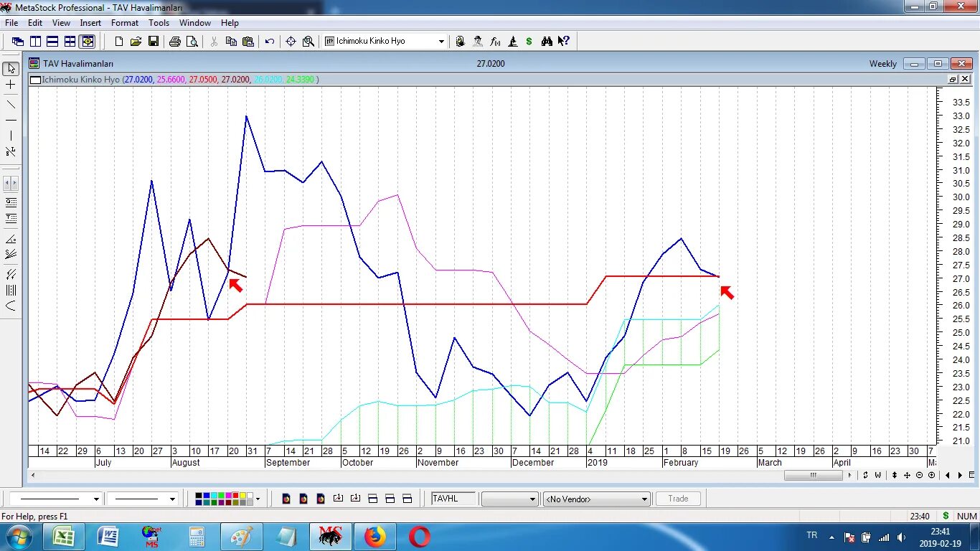Image resolution: width=980 pixels, height=551 pixels.
Task: Select the arrow pointer tool
Action: (11, 69)
